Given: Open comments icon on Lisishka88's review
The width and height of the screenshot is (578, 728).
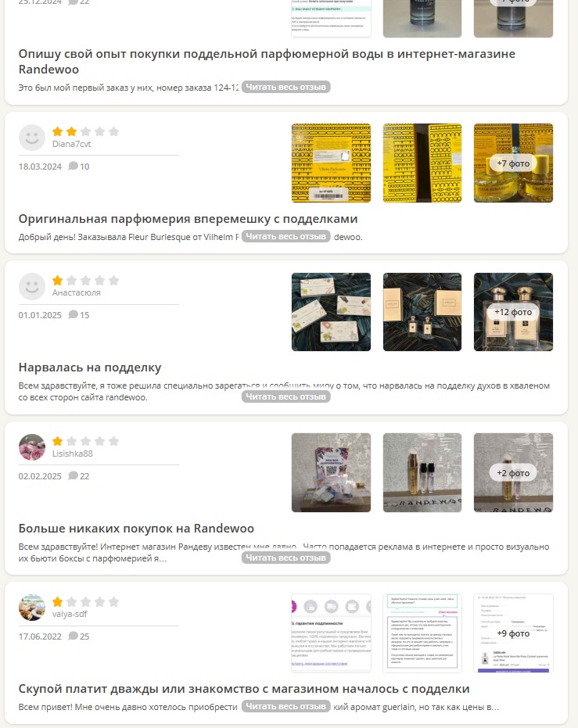Looking at the screenshot, I should coord(74,476).
